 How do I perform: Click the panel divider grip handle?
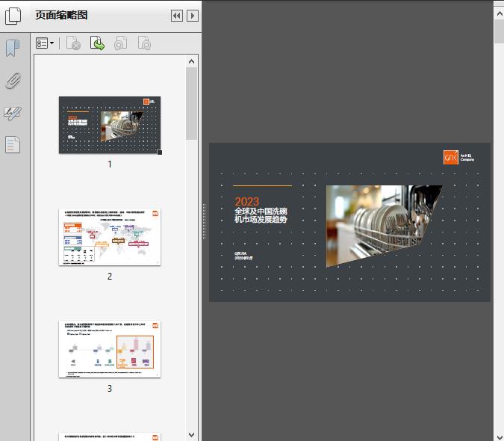coord(204,222)
